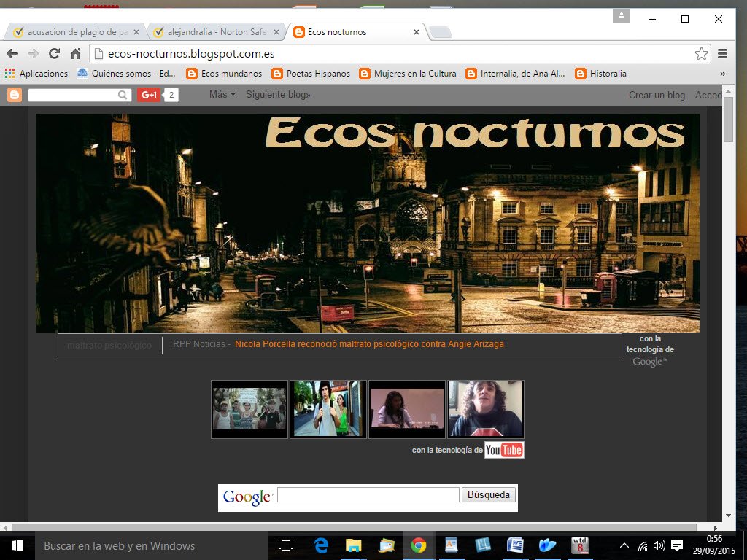
Task: Open the Nicola Porcella news headline link
Action: pyautogui.click(x=369, y=344)
